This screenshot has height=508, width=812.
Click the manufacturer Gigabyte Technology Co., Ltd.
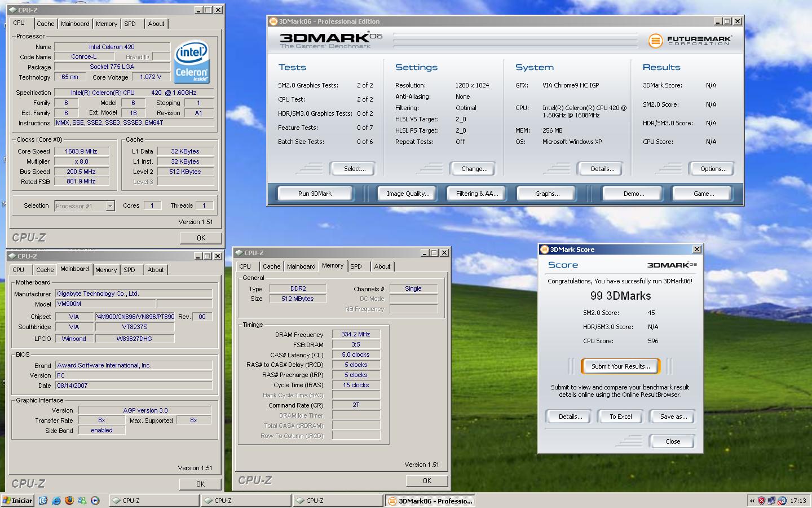[x=134, y=294]
